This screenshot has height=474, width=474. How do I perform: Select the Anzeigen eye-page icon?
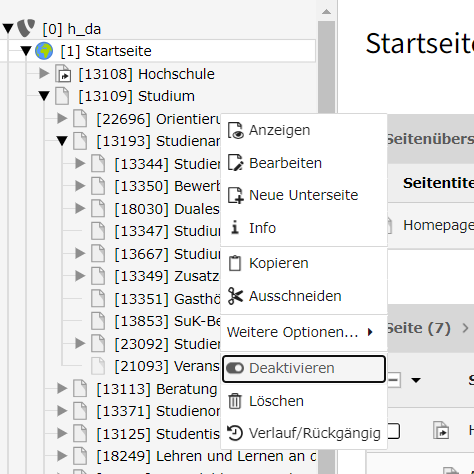(235, 130)
